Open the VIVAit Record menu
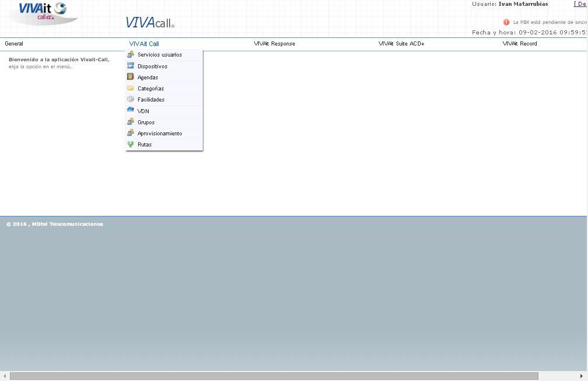This screenshot has height=381, width=588. pos(520,44)
